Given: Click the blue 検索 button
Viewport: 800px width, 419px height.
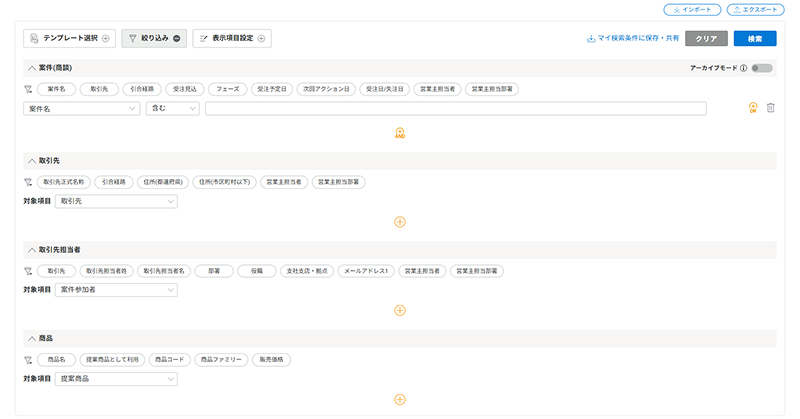Looking at the screenshot, I should pos(755,38).
